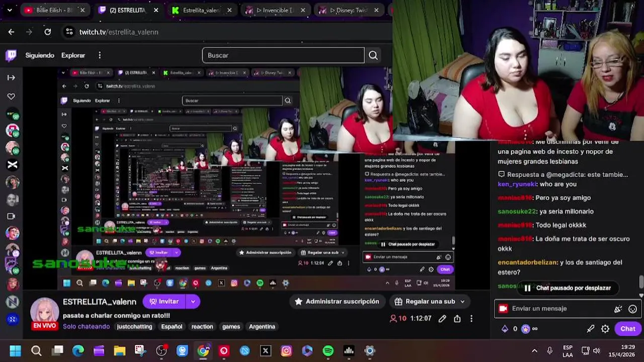Open chat settings gear icon
The image size is (644, 362).
click(605, 329)
